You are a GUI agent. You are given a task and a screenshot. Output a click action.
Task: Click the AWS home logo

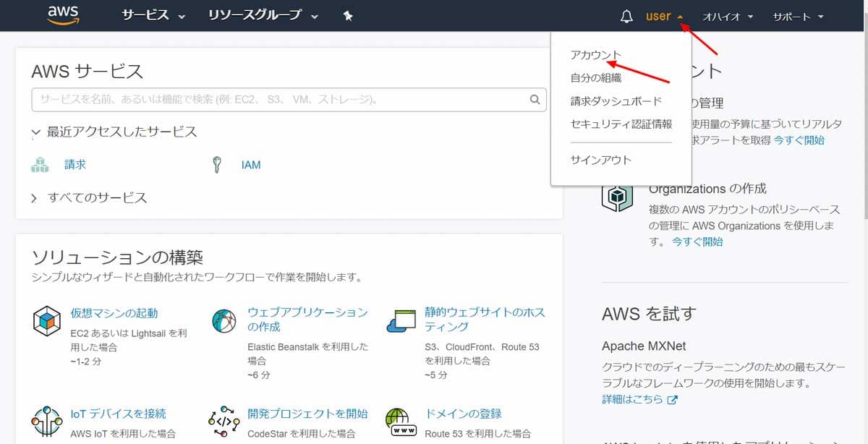pyautogui.click(x=63, y=14)
